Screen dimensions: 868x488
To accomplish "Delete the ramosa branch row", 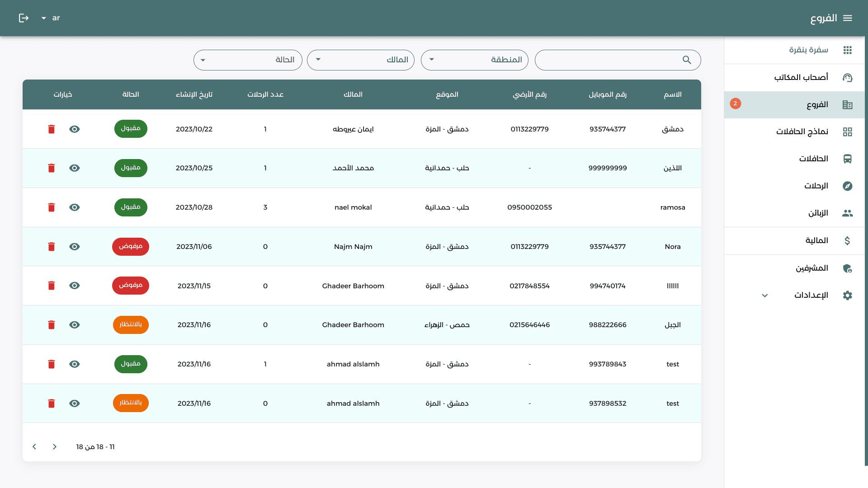I will click(52, 207).
